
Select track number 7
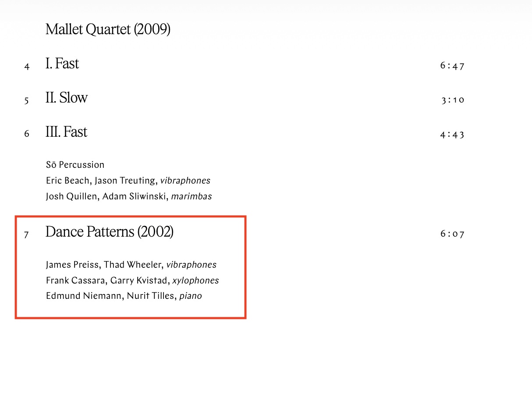click(27, 234)
